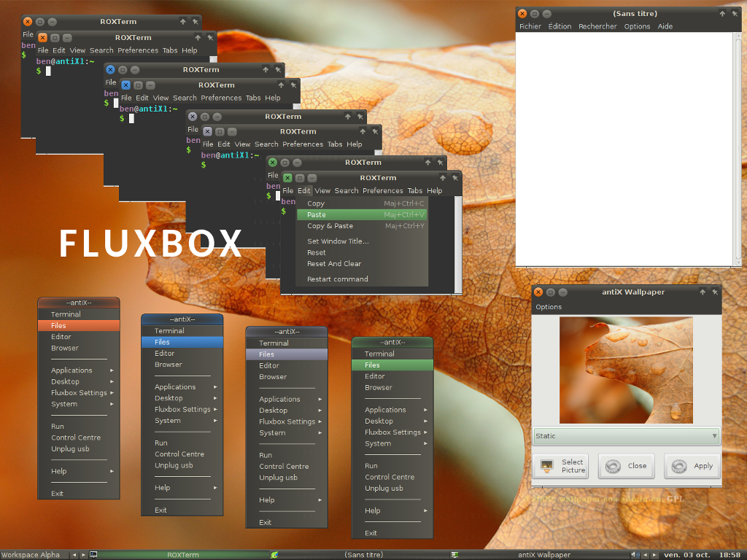Choose Control Centre in the orange antiX menu
This screenshot has height=560, width=747.
pyautogui.click(x=79, y=437)
